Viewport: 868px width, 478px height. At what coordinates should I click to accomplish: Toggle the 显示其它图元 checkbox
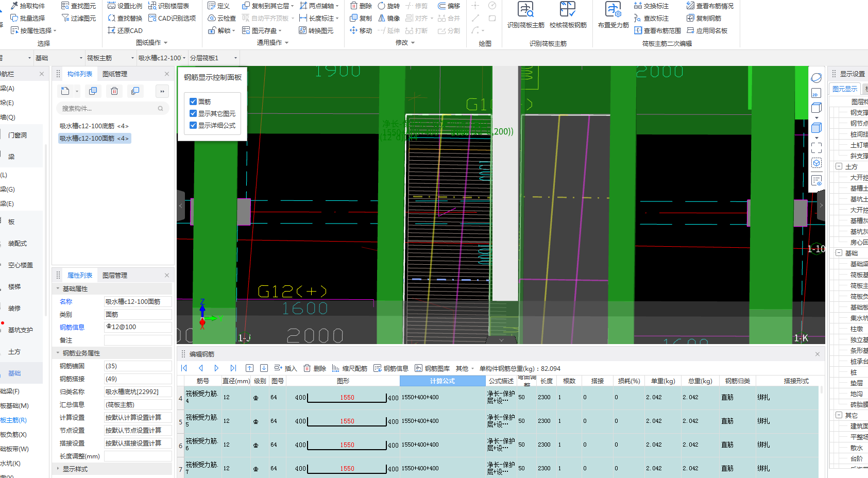point(193,113)
